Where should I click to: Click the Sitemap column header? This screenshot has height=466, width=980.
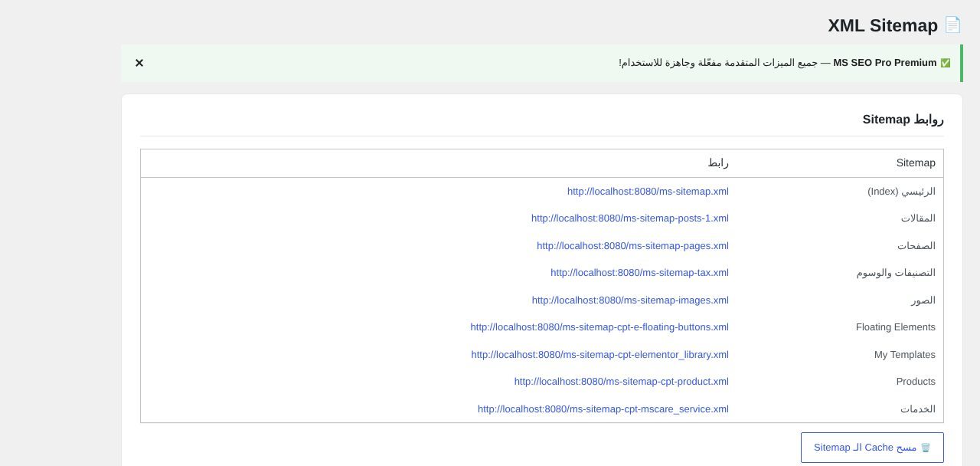916,163
